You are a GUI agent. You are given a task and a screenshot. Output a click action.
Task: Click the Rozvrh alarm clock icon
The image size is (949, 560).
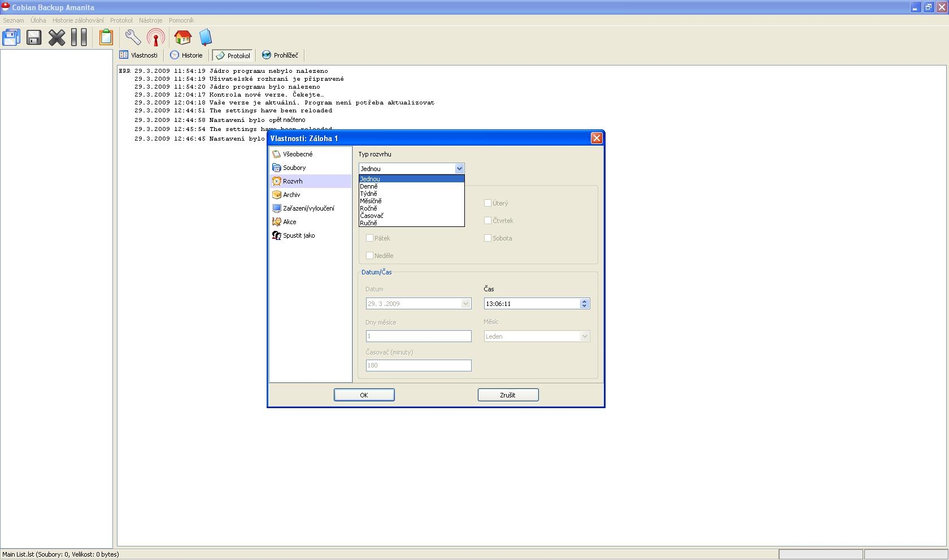276,181
